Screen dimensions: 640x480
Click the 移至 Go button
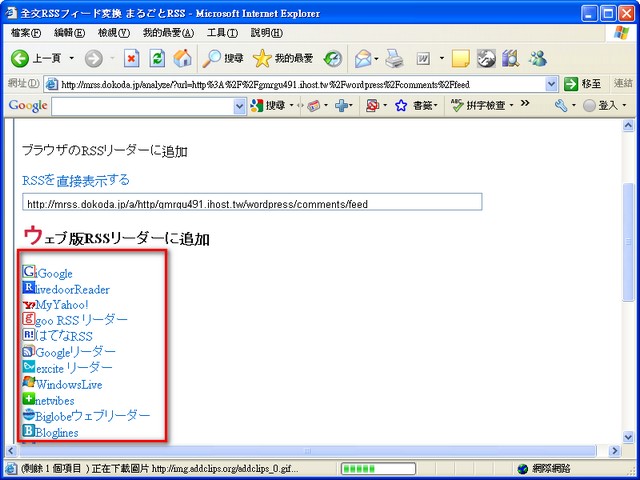(x=582, y=84)
